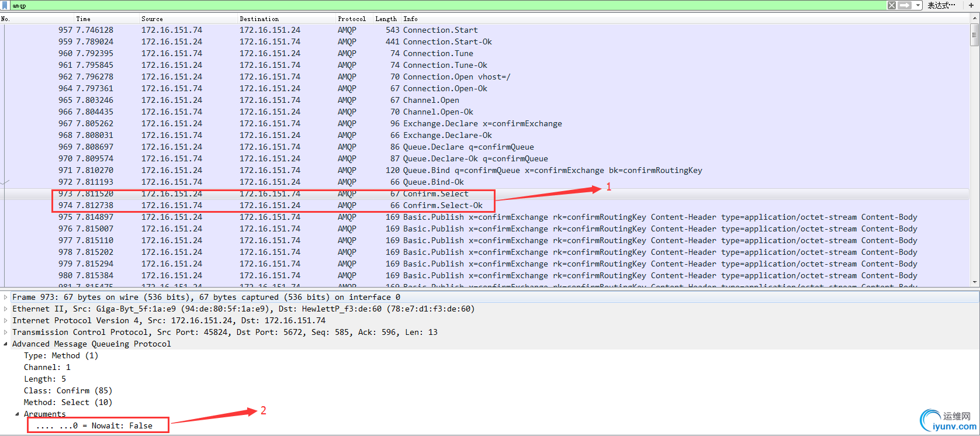Image resolution: width=980 pixels, height=436 pixels.
Task: Click the display filter bookmark icon
Action: [6, 5]
